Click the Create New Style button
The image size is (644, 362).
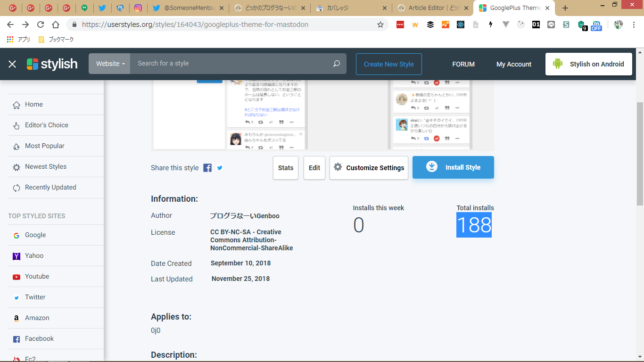coord(388,64)
